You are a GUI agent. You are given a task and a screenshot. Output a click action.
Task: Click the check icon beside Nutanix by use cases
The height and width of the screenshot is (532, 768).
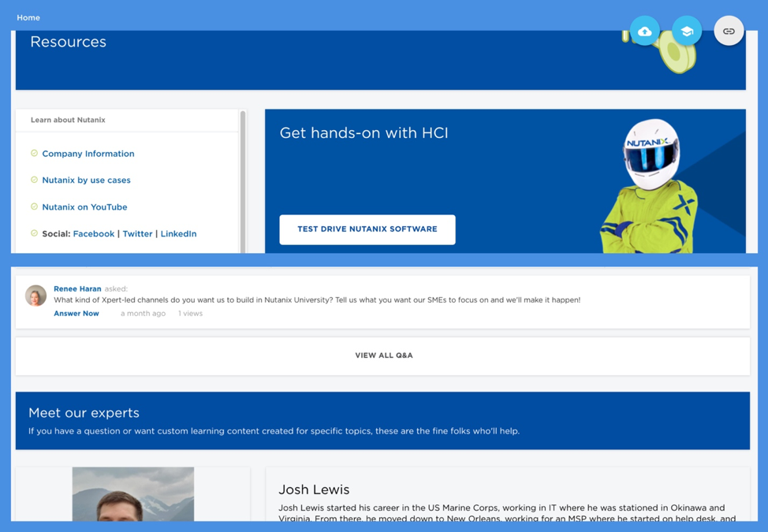pos(34,180)
